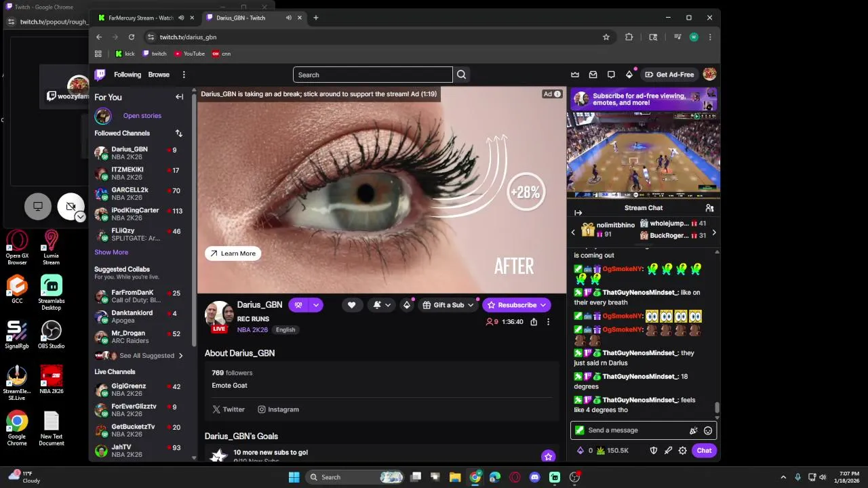Collapse the Stream Chat panel
868x488 pixels.
tap(578, 213)
